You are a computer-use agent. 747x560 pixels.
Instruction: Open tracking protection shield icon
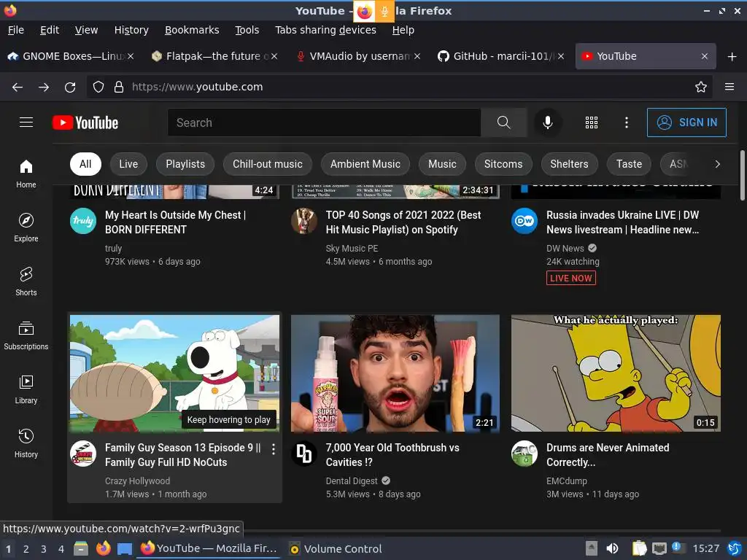click(98, 87)
